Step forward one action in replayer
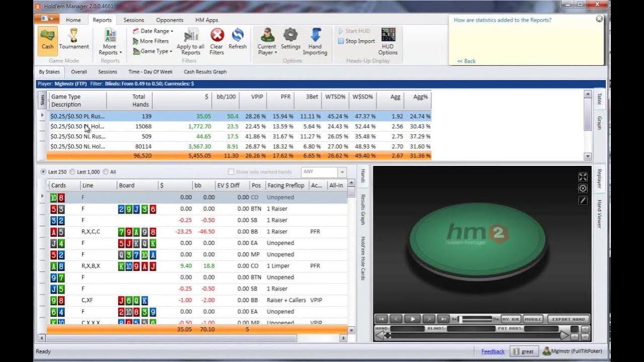The height and width of the screenshot is (362, 644). point(428,319)
